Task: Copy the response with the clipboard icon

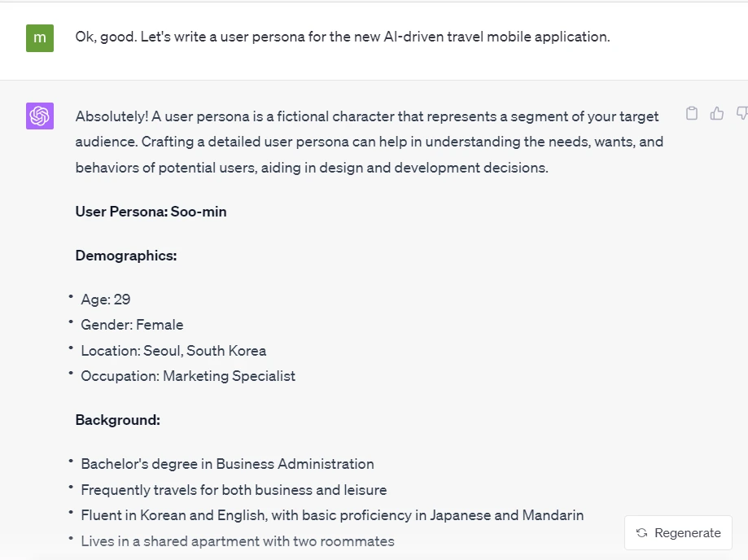Action: point(692,113)
